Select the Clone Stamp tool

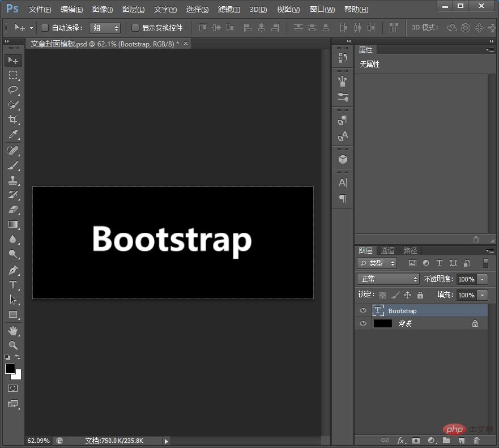click(13, 180)
